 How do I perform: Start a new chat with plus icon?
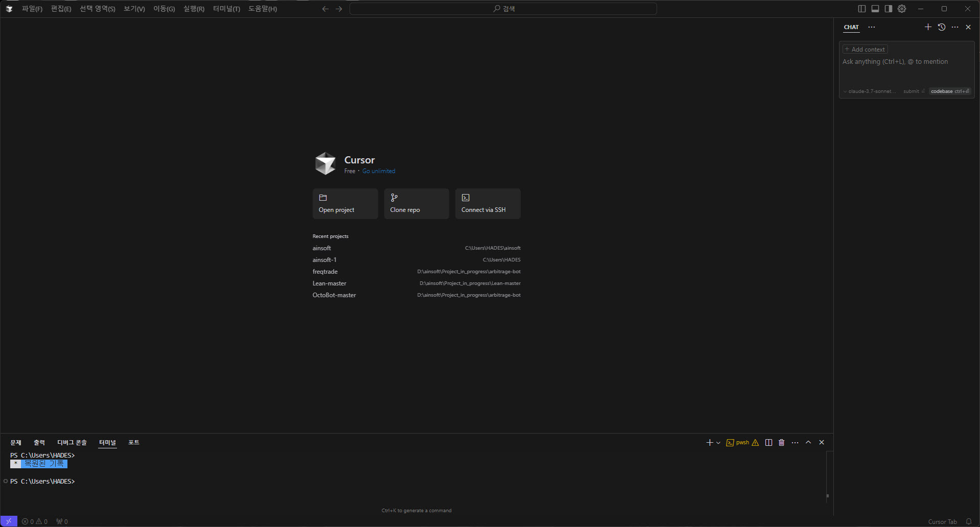[x=928, y=27]
